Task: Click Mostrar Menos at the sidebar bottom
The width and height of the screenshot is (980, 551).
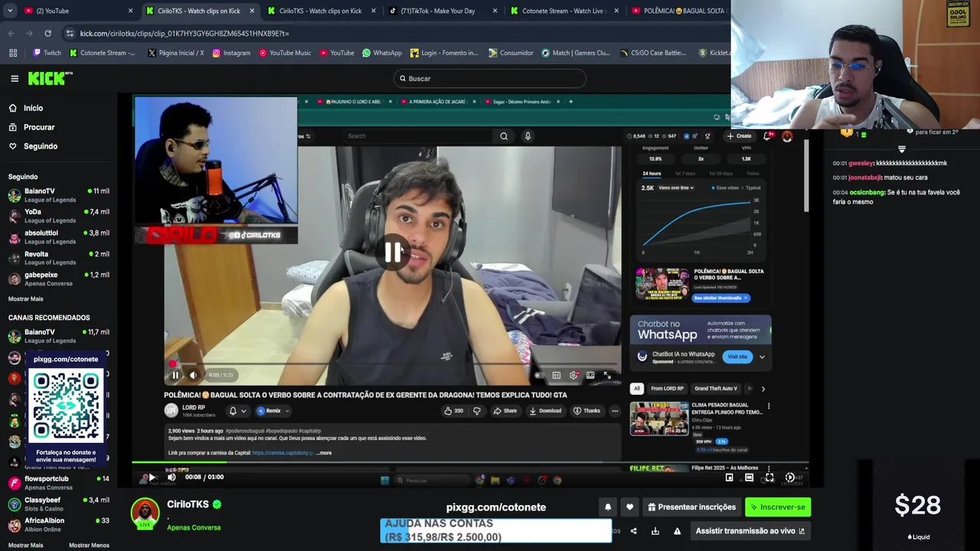Action: 89,546
